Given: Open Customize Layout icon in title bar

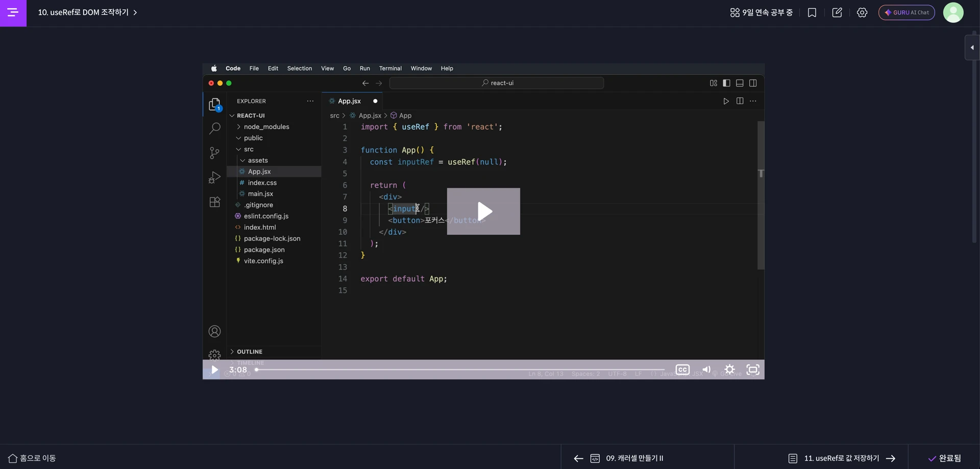Looking at the screenshot, I should pos(714,83).
